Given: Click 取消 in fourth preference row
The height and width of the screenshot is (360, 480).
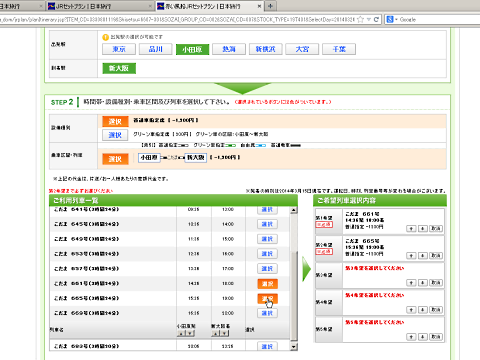Looking at the screenshot, I should [x=436, y=310].
